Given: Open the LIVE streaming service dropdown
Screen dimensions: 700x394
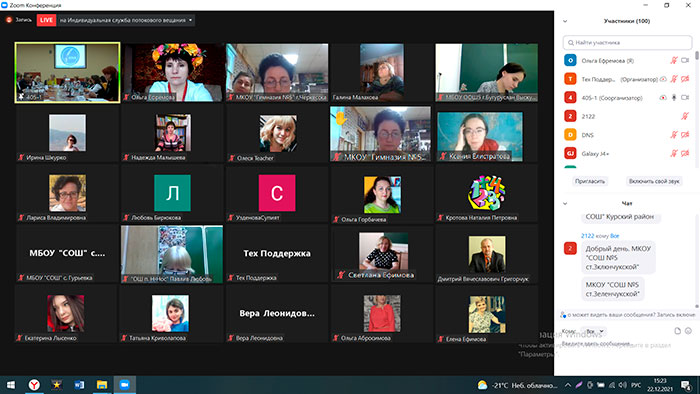Looking at the screenshot, I should coord(191,20).
